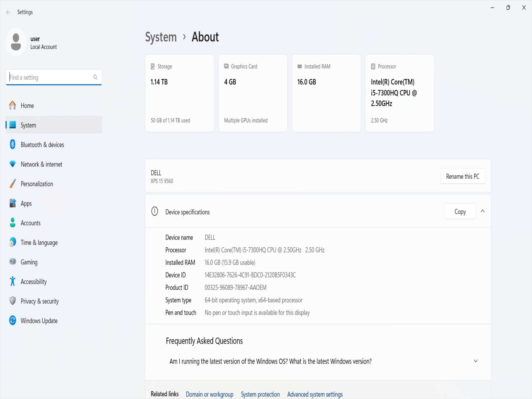Select System in the sidebar
Viewport: 532px width, 399px height.
[x=54, y=125]
